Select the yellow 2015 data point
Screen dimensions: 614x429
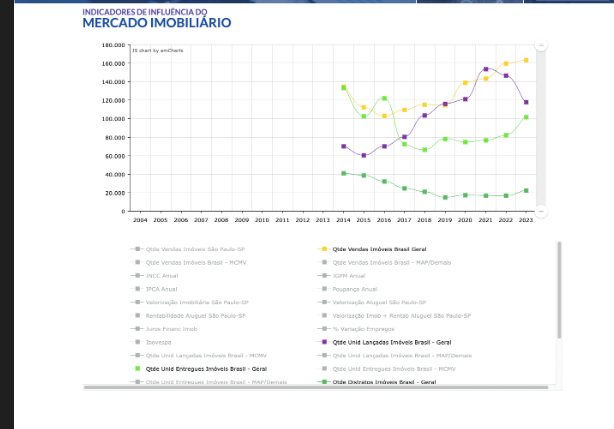coord(364,107)
